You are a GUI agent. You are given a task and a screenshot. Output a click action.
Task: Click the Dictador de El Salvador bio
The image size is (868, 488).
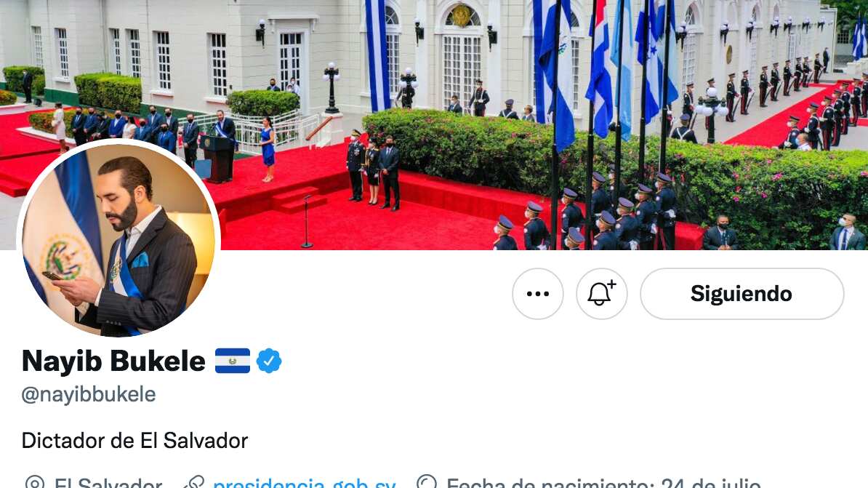tap(134, 441)
